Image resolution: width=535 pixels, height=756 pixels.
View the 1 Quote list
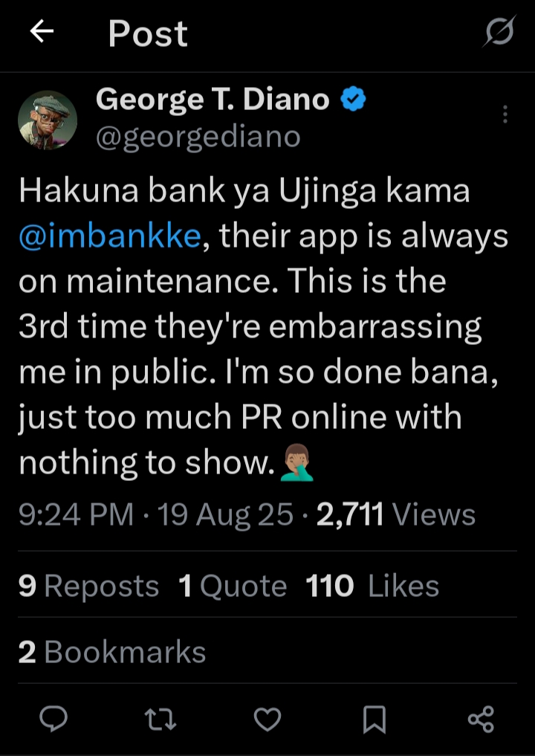(x=233, y=587)
